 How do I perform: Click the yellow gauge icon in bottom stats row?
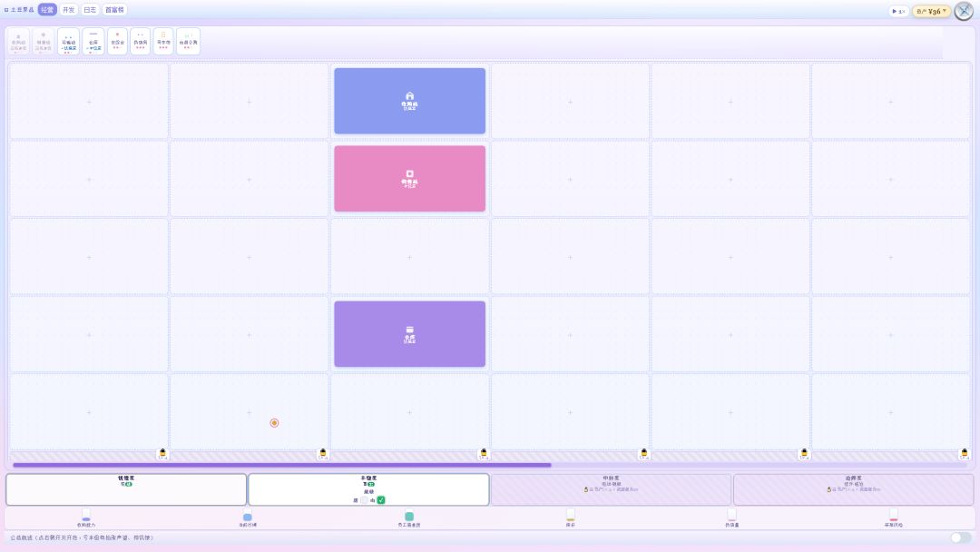point(570,515)
